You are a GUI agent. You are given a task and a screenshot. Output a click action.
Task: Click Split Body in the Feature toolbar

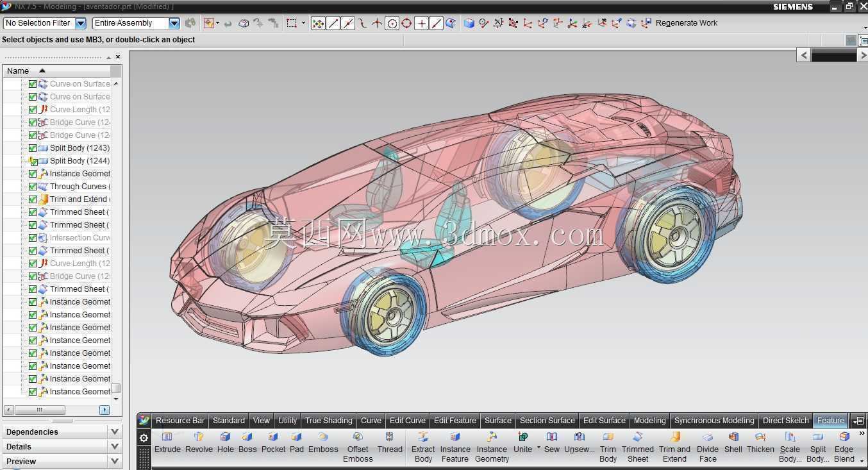[x=818, y=447]
